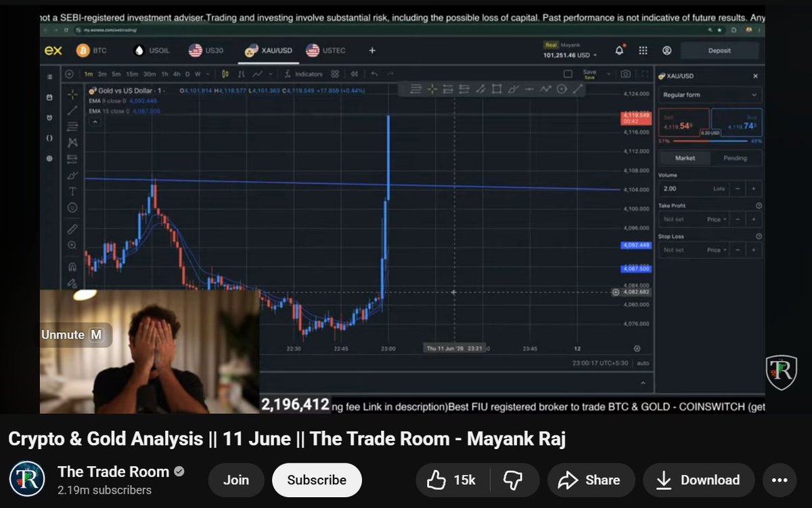Increase Volume with the plus stepper

click(752, 189)
